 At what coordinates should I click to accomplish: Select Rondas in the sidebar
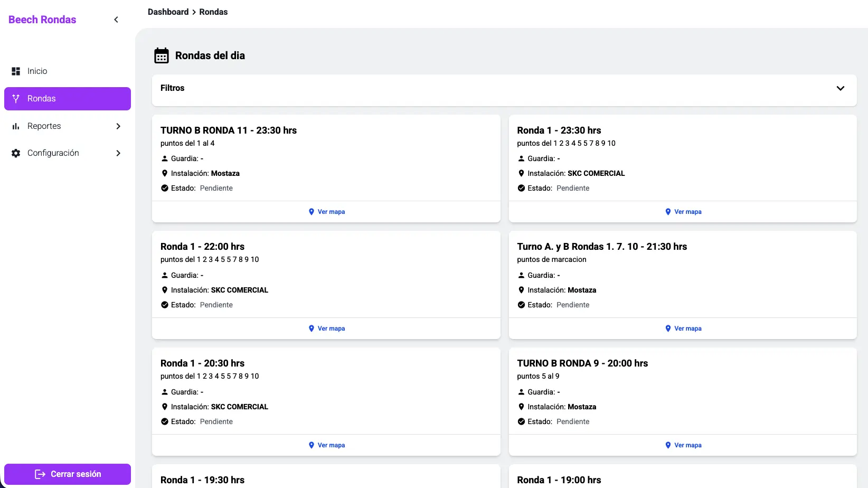[42, 99]
